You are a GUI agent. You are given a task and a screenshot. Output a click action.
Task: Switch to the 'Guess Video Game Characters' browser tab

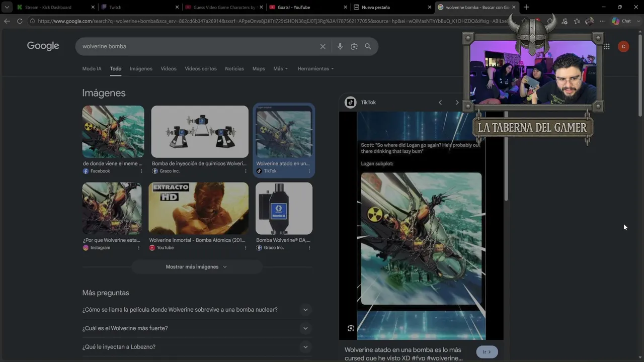point(224,7)
